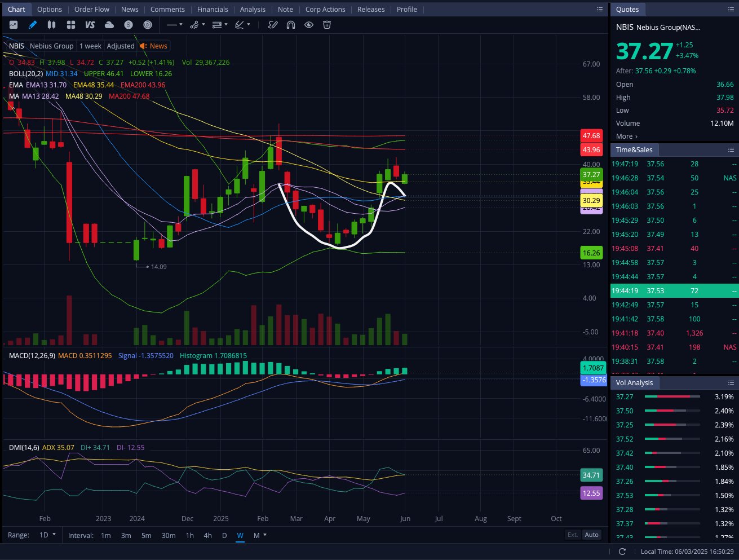Open the Comments tab

pos(167,10)
